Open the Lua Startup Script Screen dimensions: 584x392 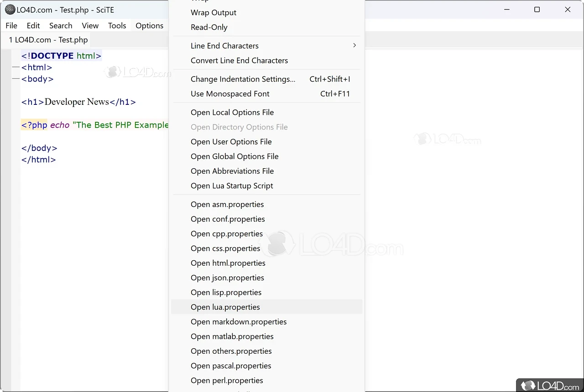coord(232,186)
